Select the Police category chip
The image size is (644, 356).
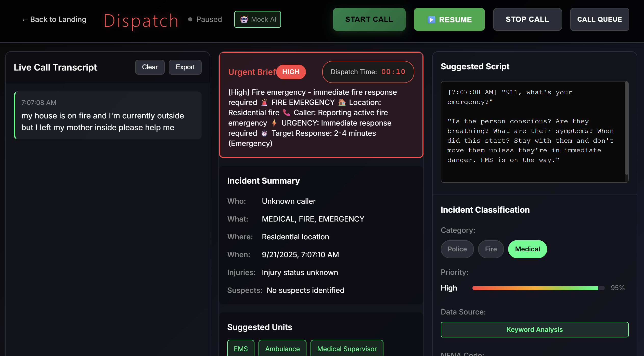457,249
